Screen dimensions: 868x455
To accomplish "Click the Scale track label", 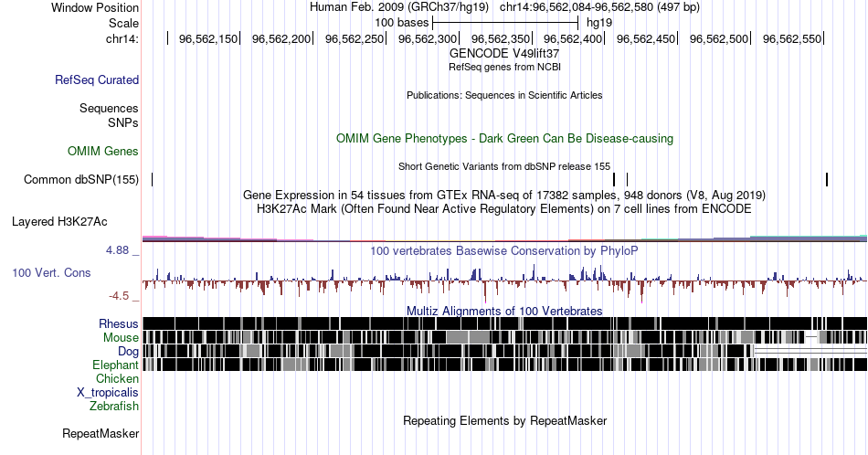I will point(123,23).
